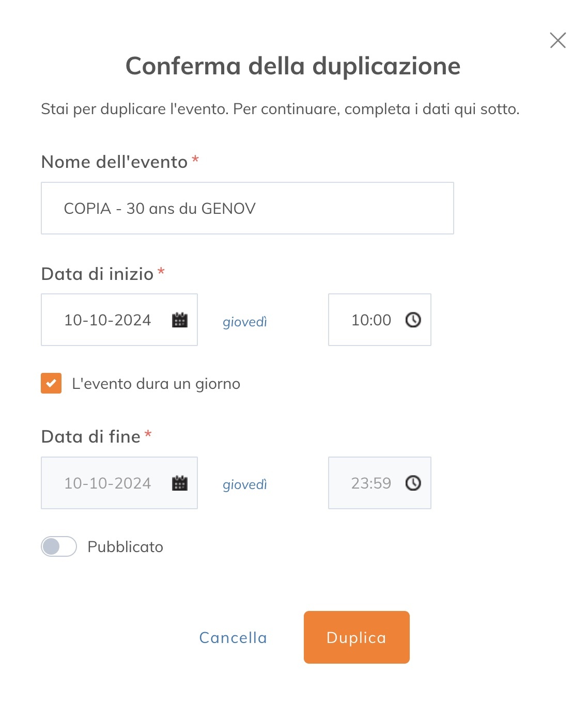Click the clock icon beside 10:00

413,320
